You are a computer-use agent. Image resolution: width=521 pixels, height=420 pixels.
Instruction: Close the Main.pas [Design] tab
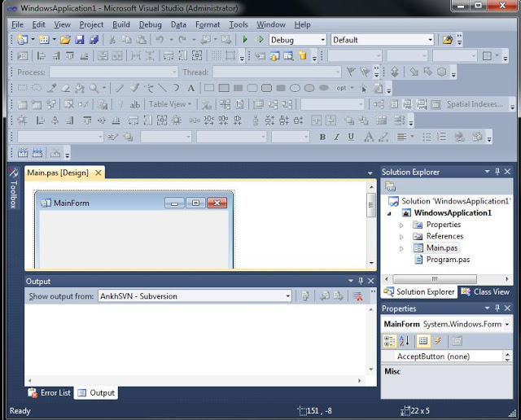[x=99, y=173]
